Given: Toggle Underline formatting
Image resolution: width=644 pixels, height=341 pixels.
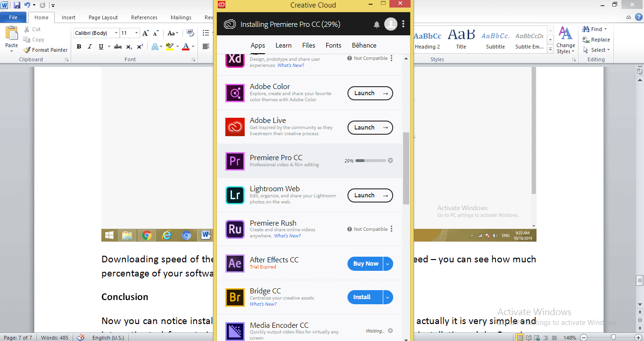Looking at the screenshot, I should (101, 47).
